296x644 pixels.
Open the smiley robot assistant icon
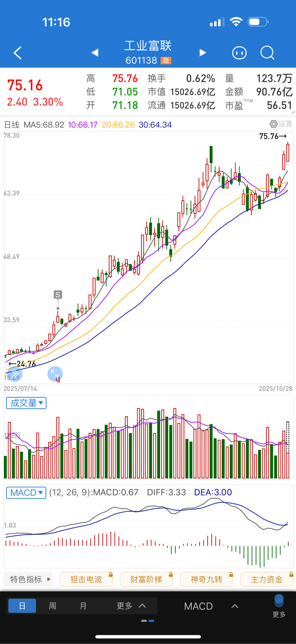[x=239, y=52]
